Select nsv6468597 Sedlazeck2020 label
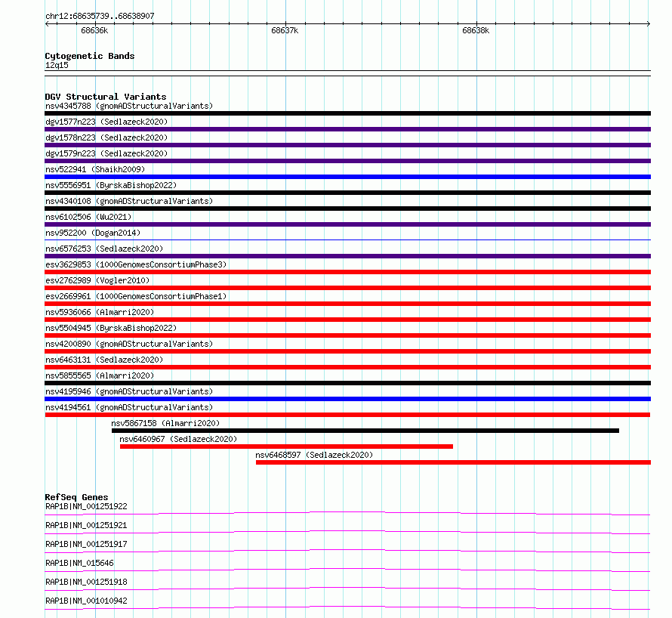The image size is (672, 618). coord(314,455)
